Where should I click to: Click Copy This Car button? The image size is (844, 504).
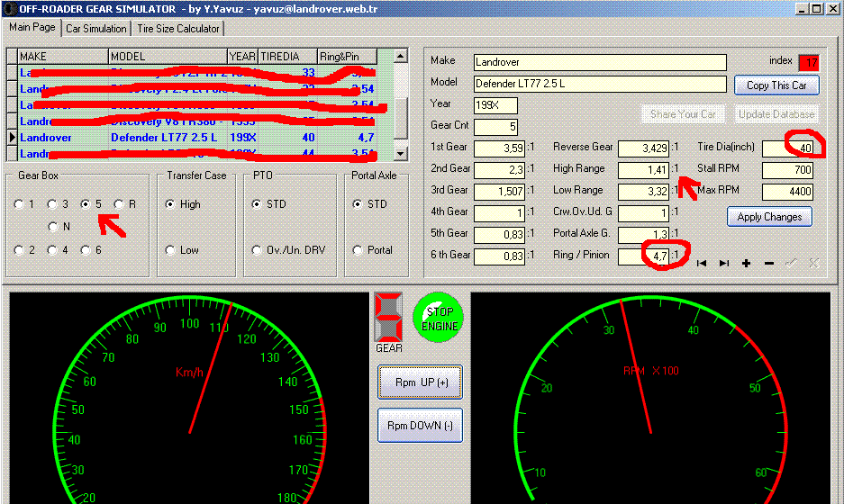coord(776,85)
